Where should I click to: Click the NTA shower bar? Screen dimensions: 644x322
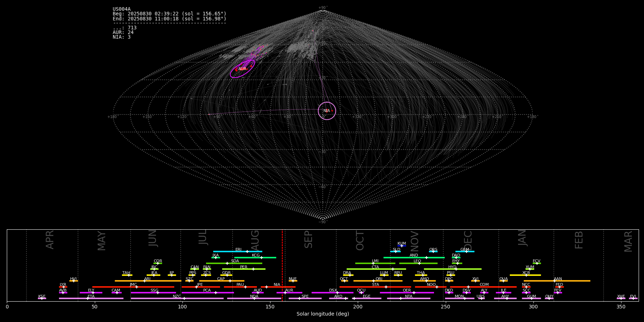pos(409,298)
